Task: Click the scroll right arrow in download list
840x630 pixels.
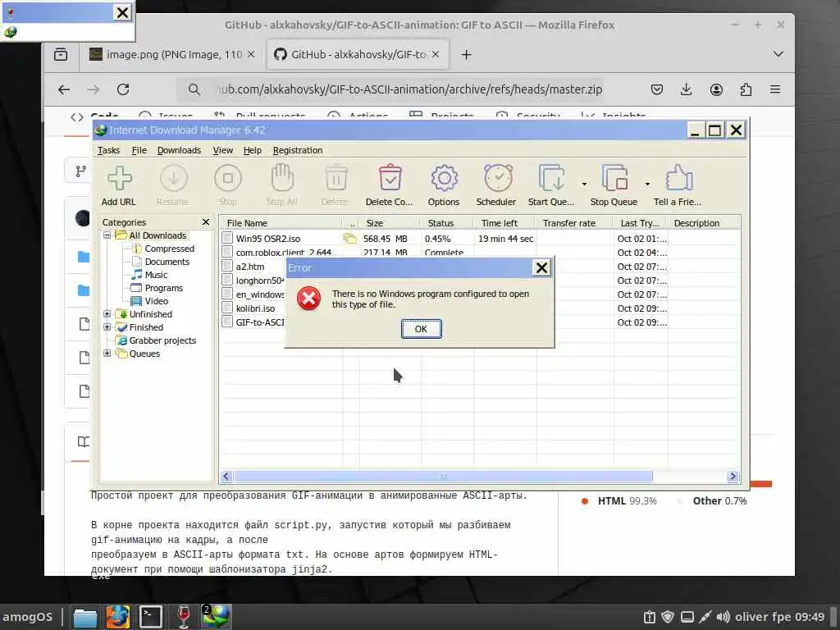Action: (733, 477)
